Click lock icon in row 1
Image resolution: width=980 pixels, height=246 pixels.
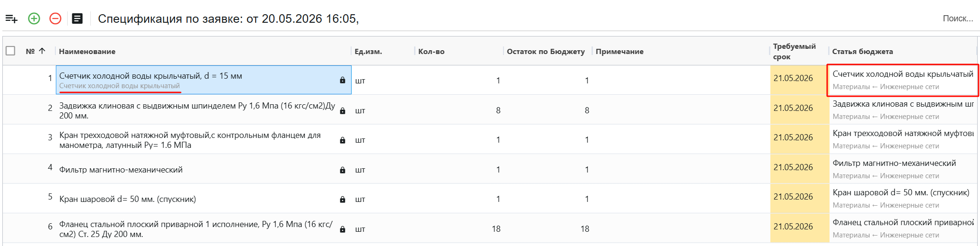[343, 80]
